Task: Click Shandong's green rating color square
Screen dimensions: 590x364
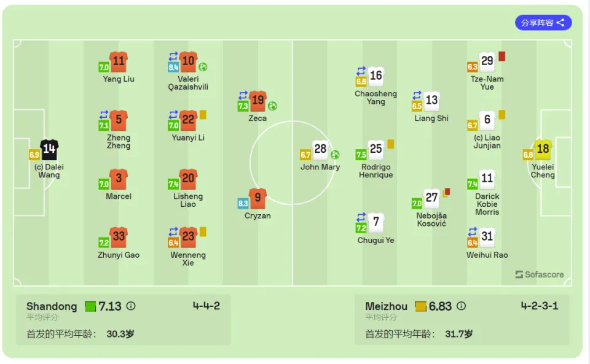Action: click(90, 306)
